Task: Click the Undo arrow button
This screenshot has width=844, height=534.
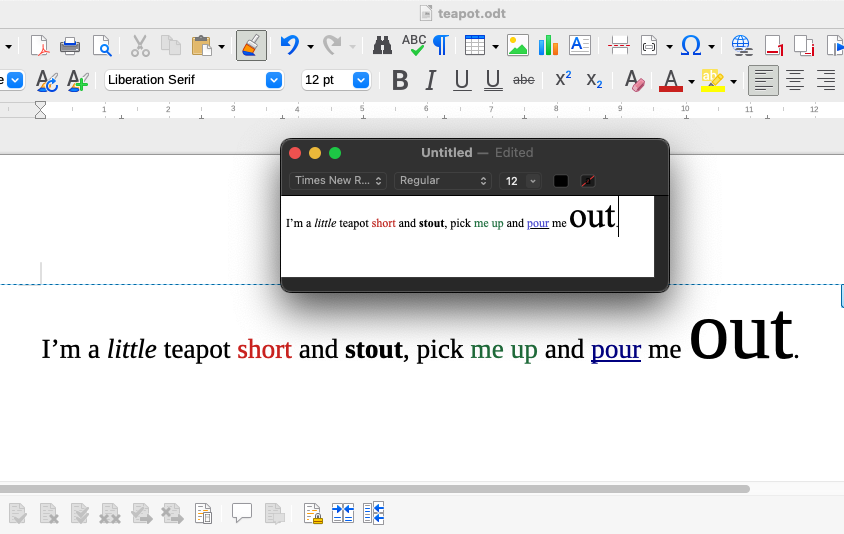Action: click(x=289, y=45)
